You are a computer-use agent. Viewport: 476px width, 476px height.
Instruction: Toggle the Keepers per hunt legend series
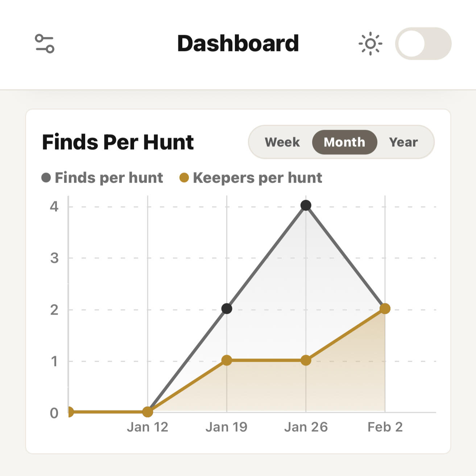251,178
